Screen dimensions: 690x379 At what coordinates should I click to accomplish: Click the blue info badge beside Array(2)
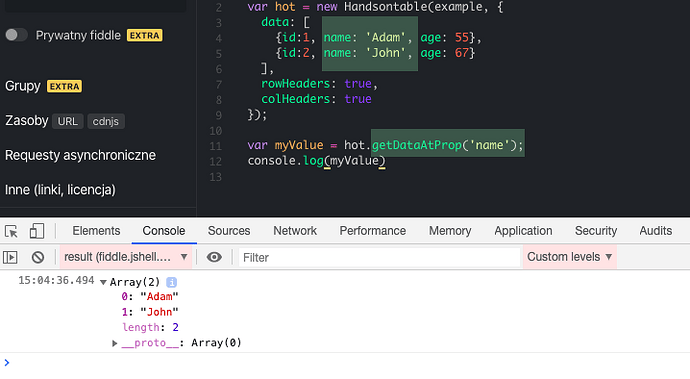coord(171,282)
